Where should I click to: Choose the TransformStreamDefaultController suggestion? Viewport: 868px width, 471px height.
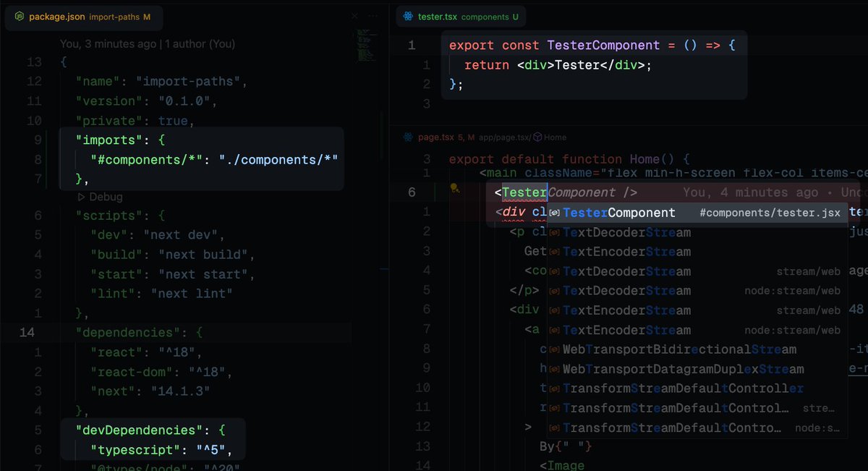pos(680,389)
